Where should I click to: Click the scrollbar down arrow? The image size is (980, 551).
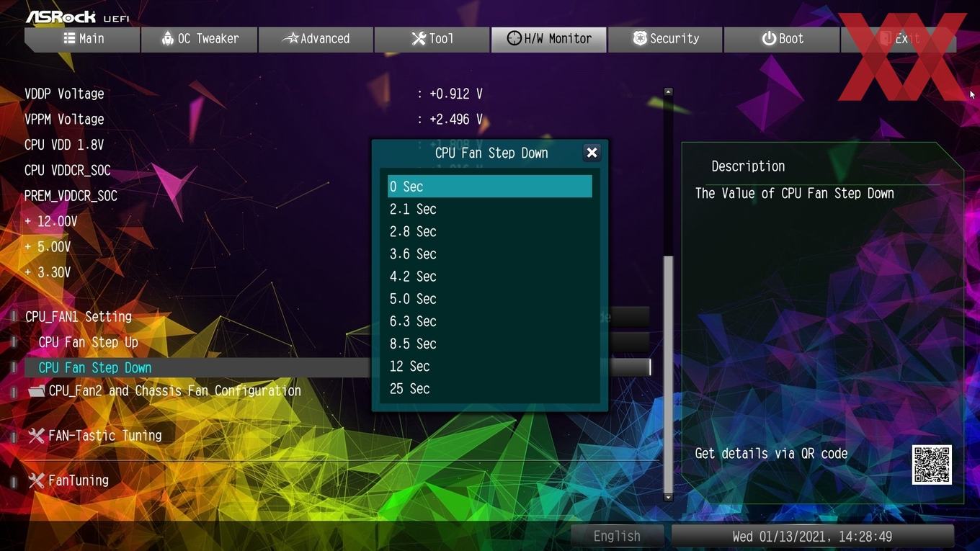coord(668,497)
